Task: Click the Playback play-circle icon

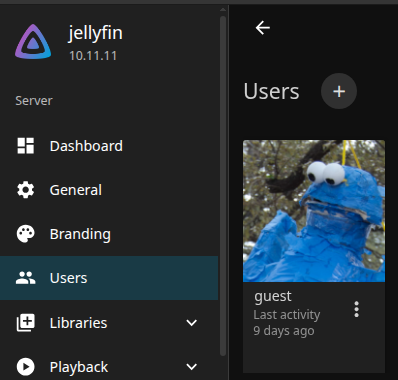Action: pos(26,367)
